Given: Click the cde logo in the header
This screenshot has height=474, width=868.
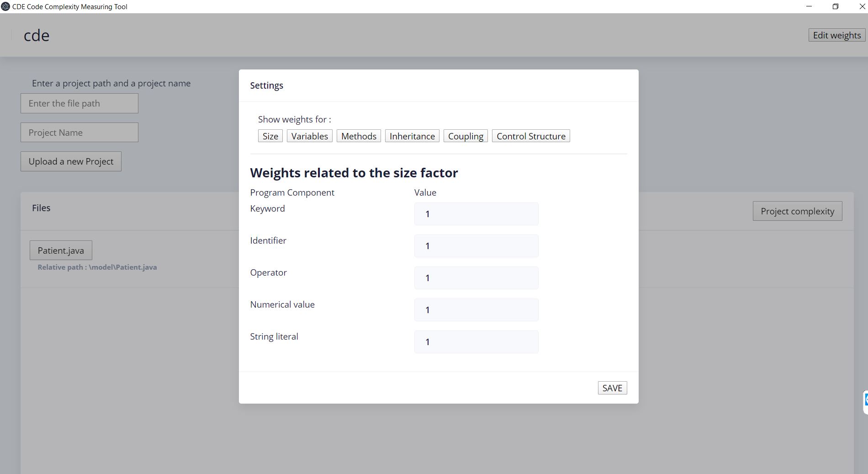Looking at the screenshot, I should point(37,35).
